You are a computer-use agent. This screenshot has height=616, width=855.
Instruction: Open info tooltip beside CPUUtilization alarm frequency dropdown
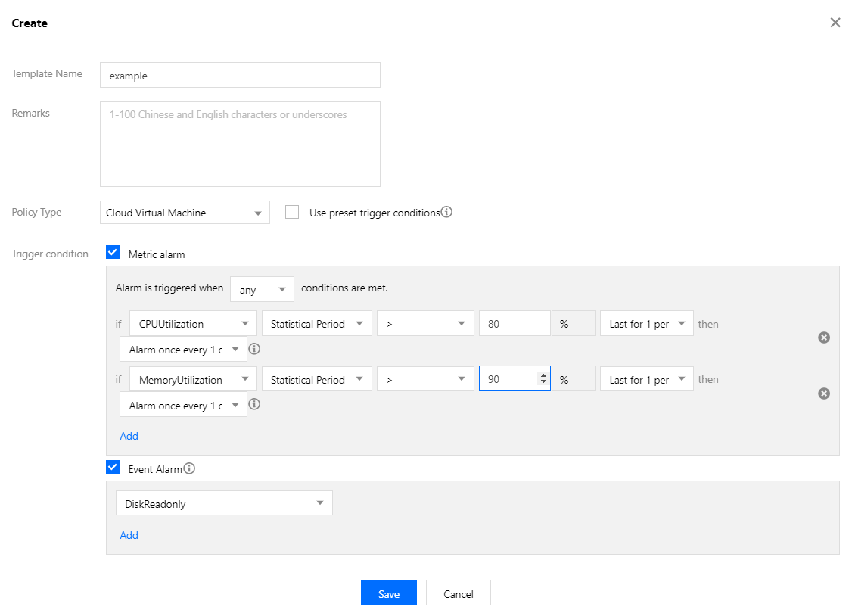tap(254, 349)
